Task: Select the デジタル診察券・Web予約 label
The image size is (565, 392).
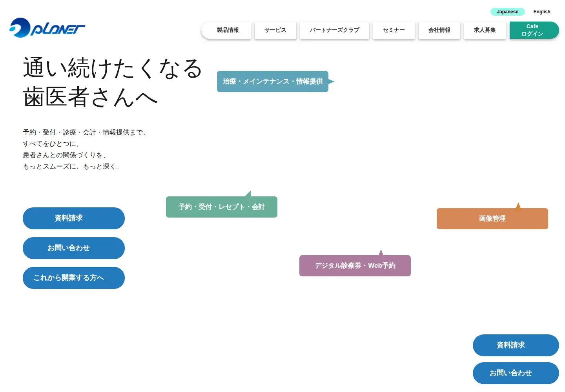Action: (355, 266)
